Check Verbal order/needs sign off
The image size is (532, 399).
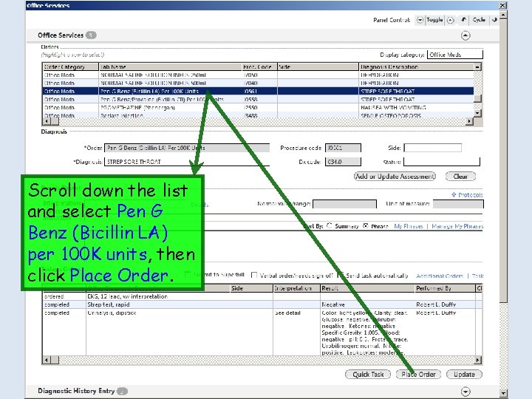pos(253,275)
